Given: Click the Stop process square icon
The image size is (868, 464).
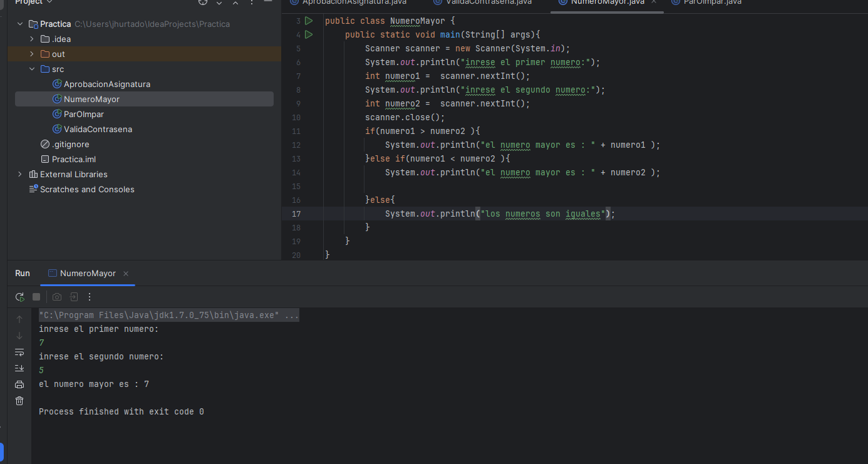Looking at the screenshot, I should (36, 297).
